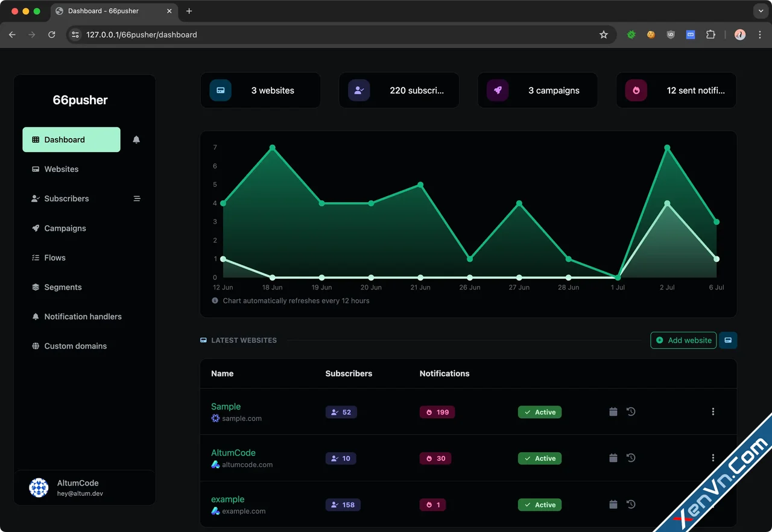Click the browser address bar

point(338,35)
